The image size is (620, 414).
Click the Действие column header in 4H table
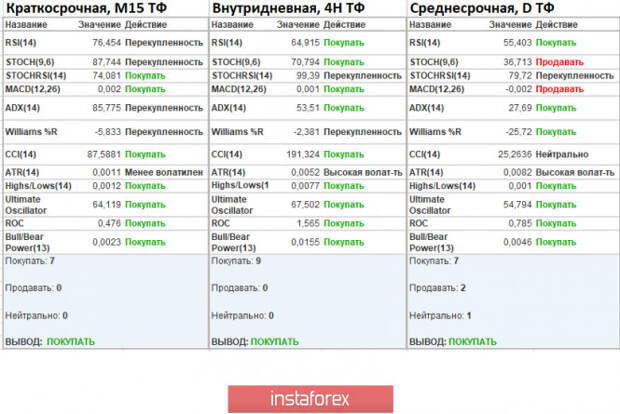[344, 25]
